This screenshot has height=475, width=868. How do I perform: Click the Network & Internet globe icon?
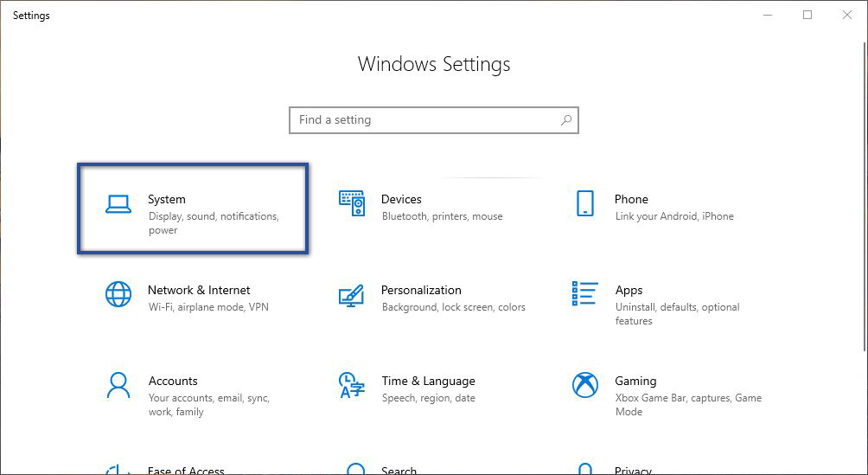coord(118,294)
